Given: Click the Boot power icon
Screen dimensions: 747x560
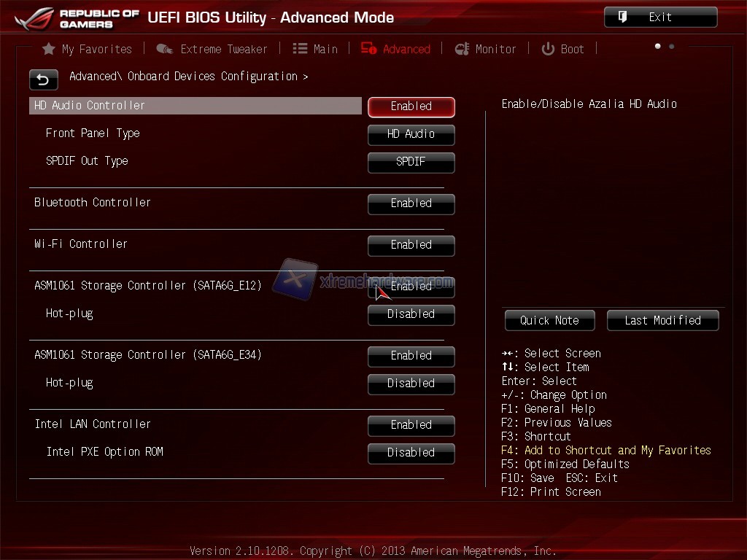Looking at the screenshot, I should [x=548, y=49].
